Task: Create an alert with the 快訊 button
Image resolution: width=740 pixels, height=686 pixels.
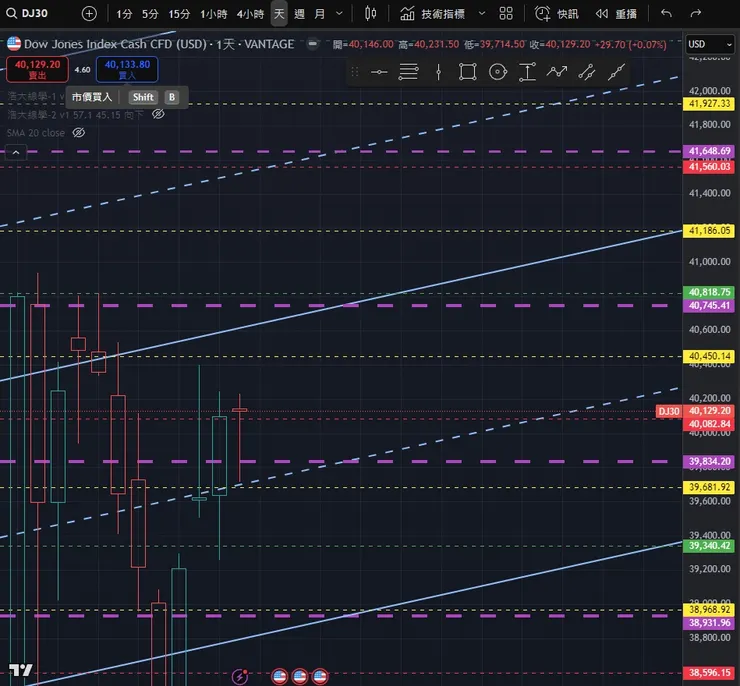Action: pos(556,14)
